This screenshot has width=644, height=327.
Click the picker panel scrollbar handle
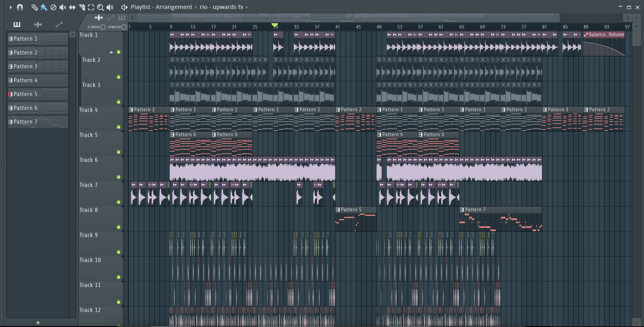tap(72, 35)
